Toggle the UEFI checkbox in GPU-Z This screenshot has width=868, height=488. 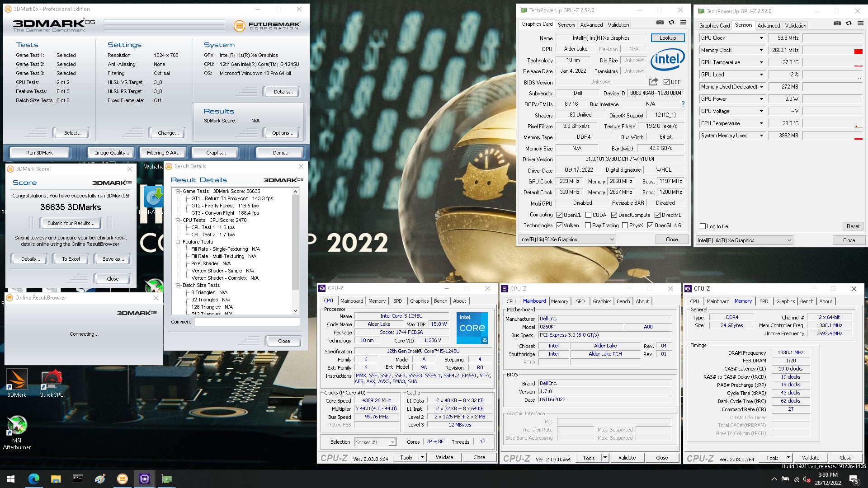coord(666,82)
